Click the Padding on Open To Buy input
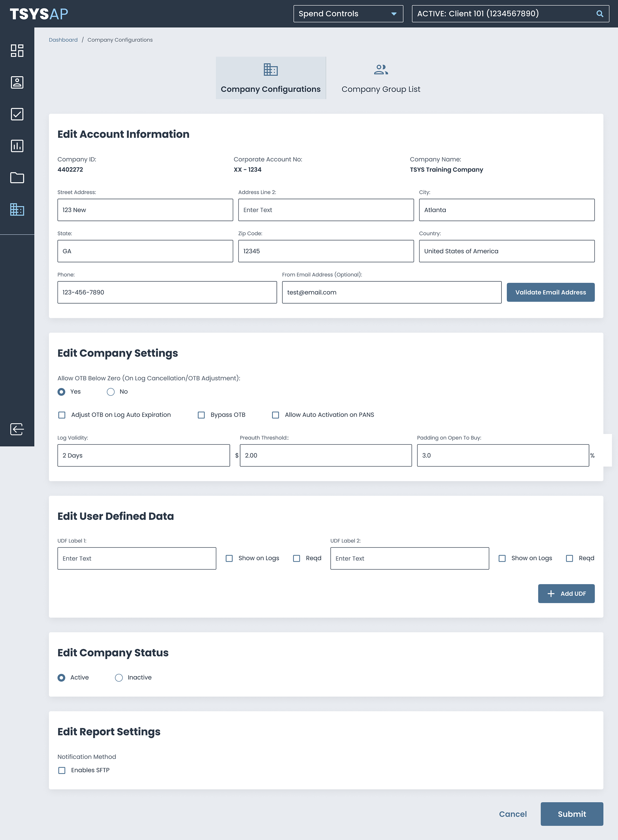 coord(503,455)
